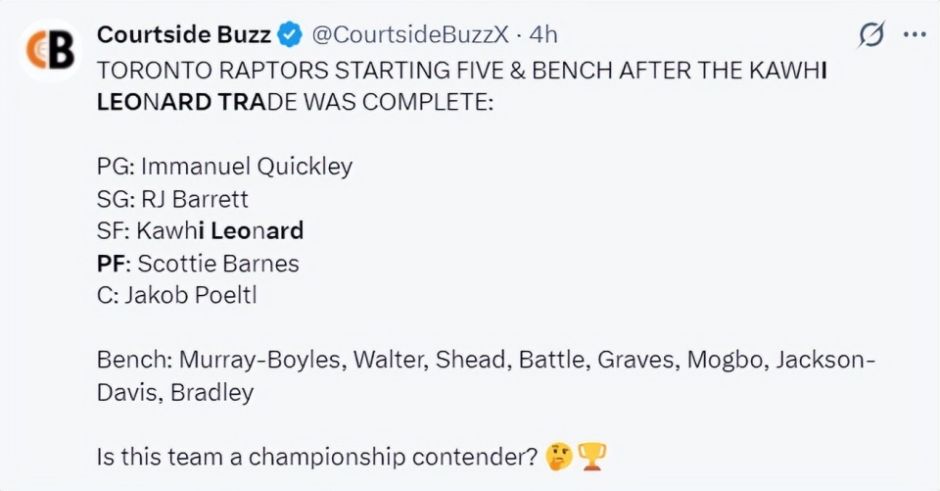Open the three-dots more options menu
The image size is (940, 491).
click(915, 35)
